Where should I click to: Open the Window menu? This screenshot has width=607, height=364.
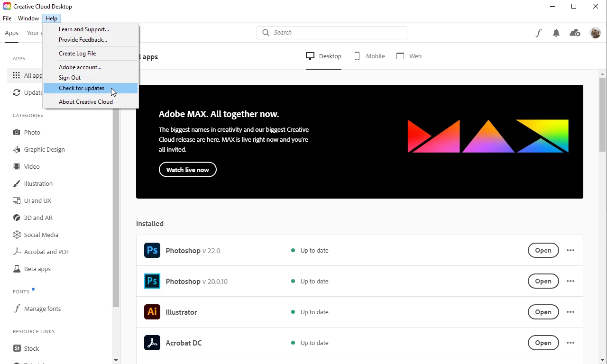(x=28, y=18)
